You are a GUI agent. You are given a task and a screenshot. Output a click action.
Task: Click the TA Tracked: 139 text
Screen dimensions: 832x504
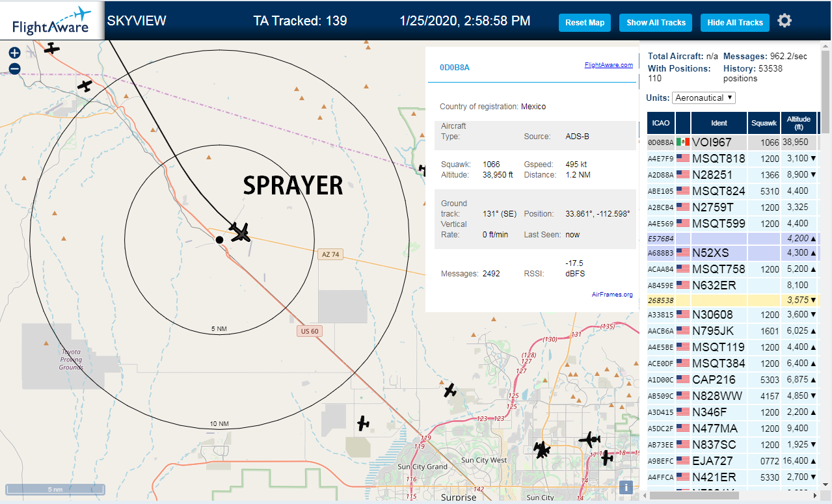[x=300, y=21]
